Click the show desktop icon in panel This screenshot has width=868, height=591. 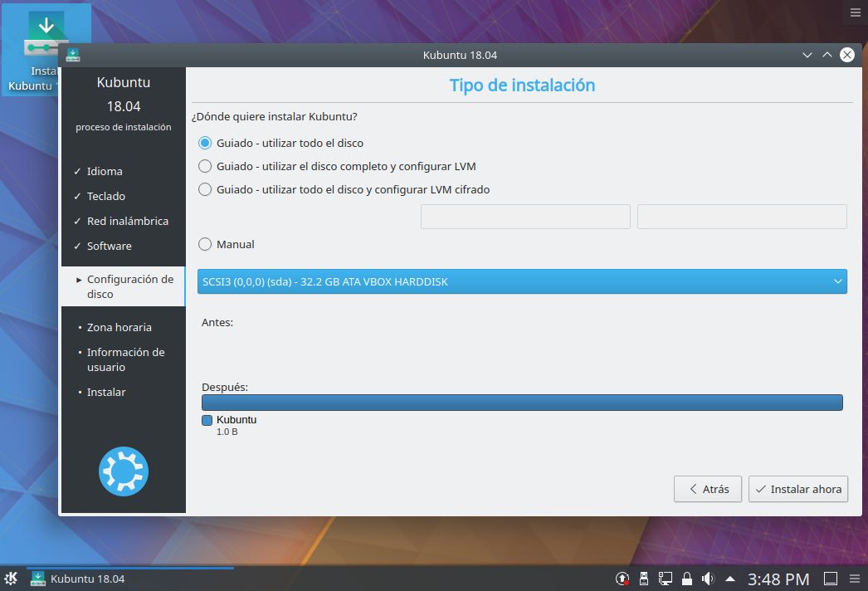coord(831,579)
